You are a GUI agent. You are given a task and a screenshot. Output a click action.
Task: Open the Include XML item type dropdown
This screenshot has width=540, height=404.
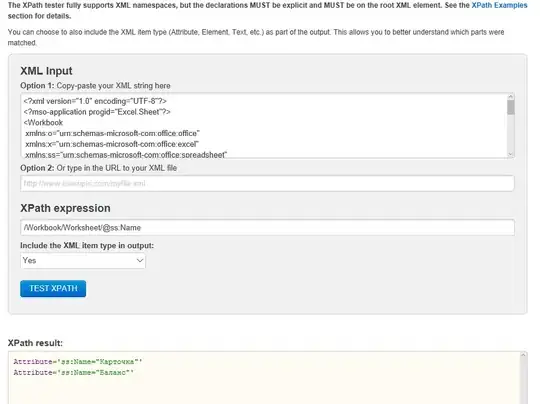(83, 261)
